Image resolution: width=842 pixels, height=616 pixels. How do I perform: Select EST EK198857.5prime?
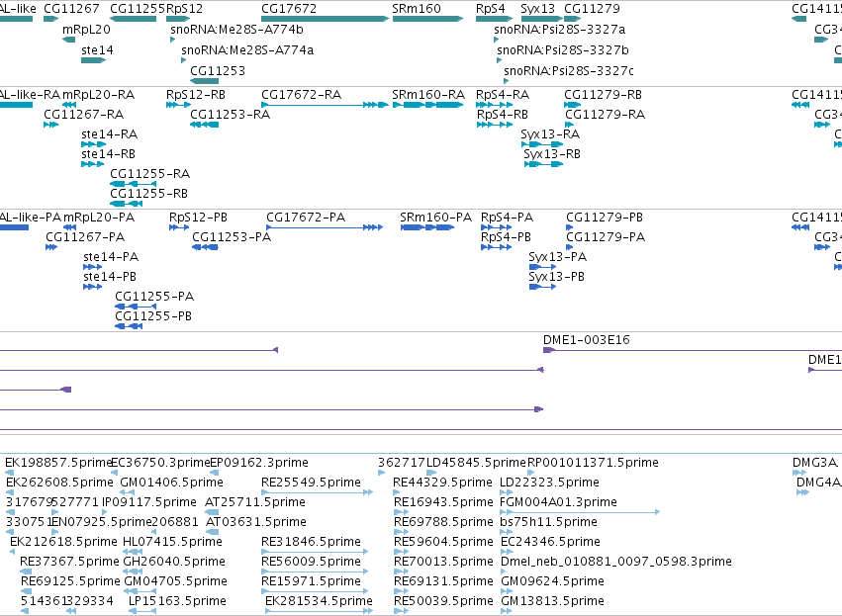[58, 463]
